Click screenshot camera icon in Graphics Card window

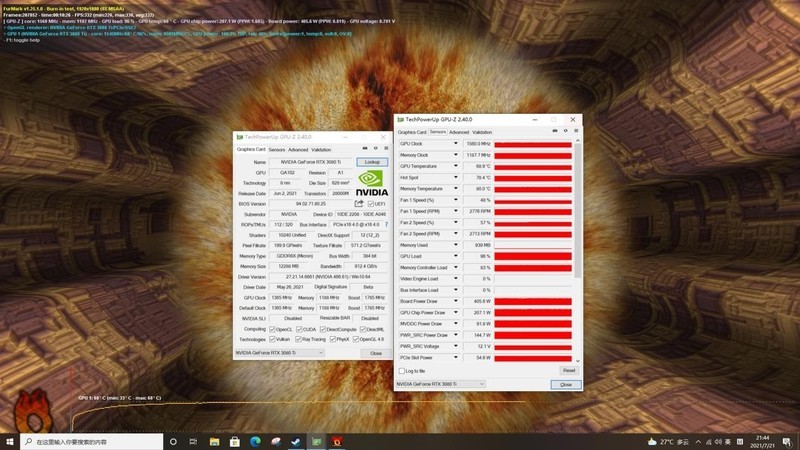[365, 148]
